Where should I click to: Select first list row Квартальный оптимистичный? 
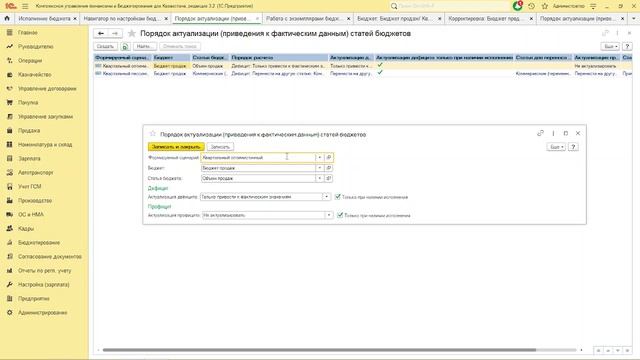(x=362, y=66)
